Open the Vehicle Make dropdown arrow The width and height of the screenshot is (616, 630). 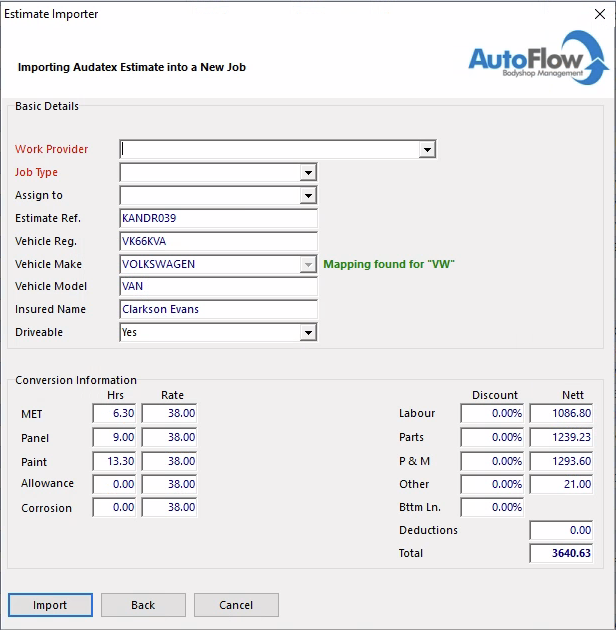click(x=308, y=265)
